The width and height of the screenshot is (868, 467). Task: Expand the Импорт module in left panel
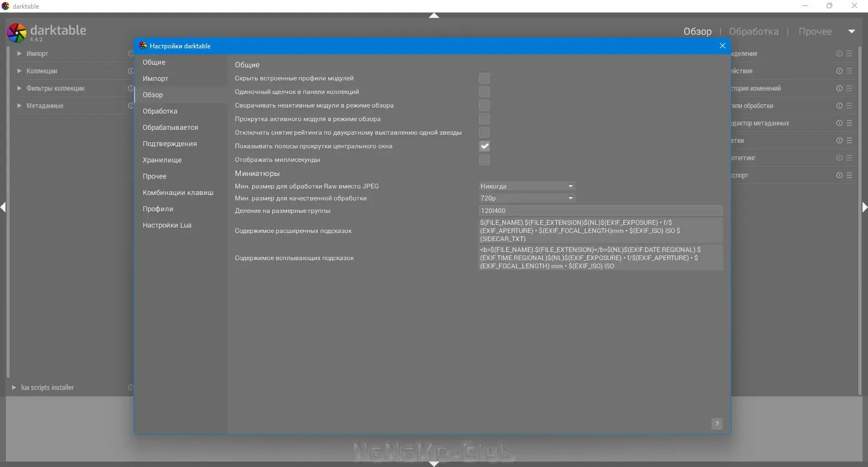(x=20, y=54)
